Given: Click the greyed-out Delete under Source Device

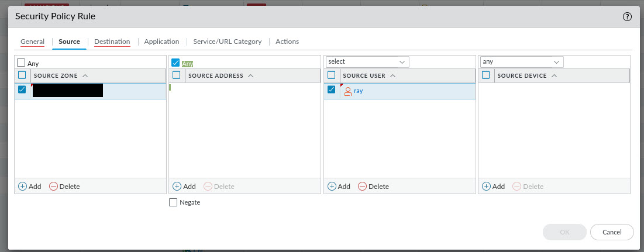Looking at the screenshot, I should 528,187.
